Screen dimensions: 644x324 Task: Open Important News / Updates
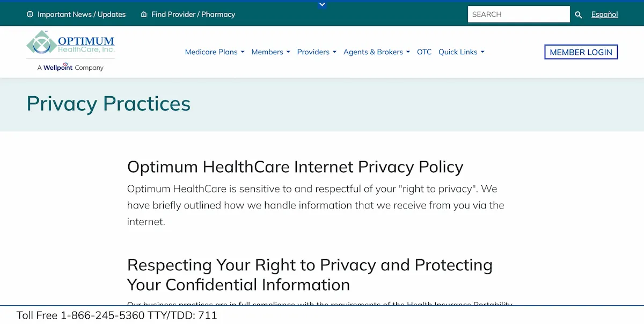(x=82, y=15)
